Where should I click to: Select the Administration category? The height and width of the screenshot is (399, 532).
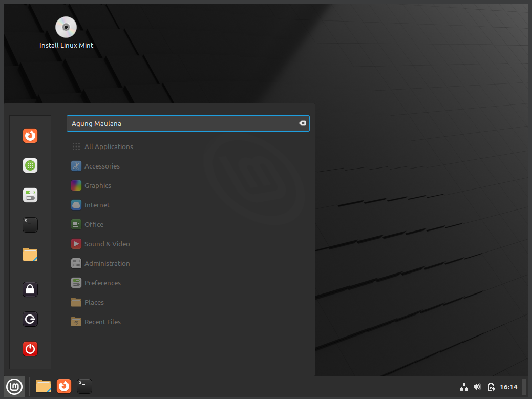pyautogui.click(x=107, y=263)
